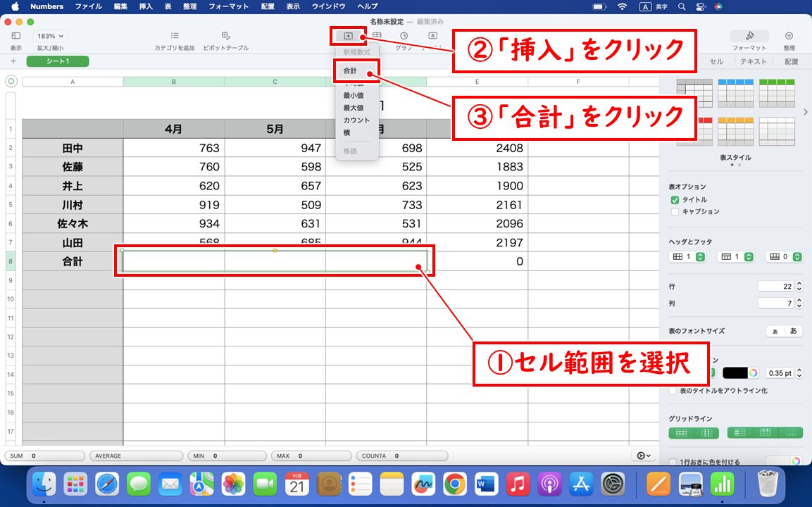Click the 表 insert icon in the toolbar
This screenshot has width=812, height=507.
pyautogui.click(x=377, y=34)
